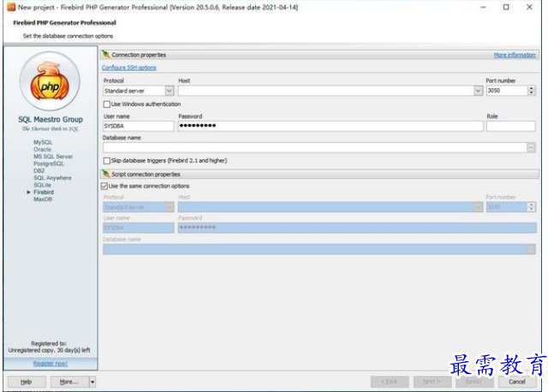Viewport: 554px width, 392px height.
Task: Maximize the wizard window
Action: click(506, 7)
